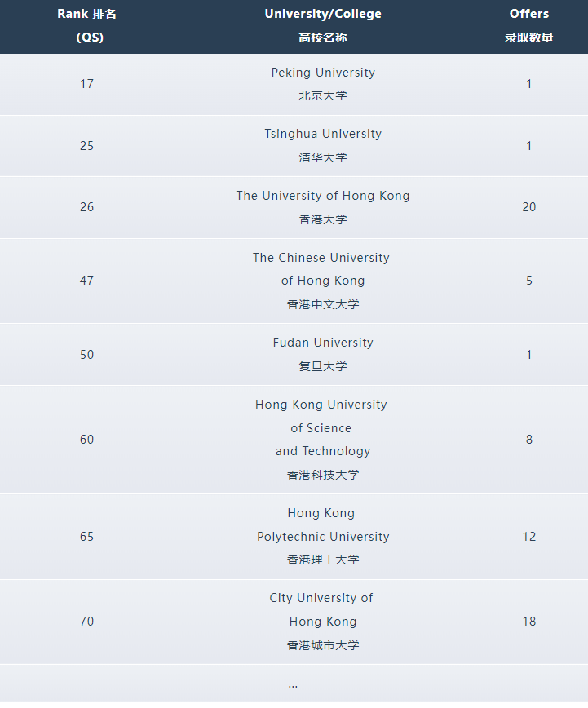
Task: Select The Chinese University of Hong Kong
Action: click(x=321, y=269)
